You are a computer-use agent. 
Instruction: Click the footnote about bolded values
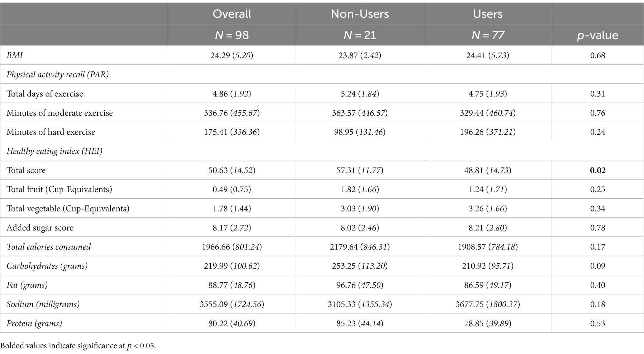(78, 346)
